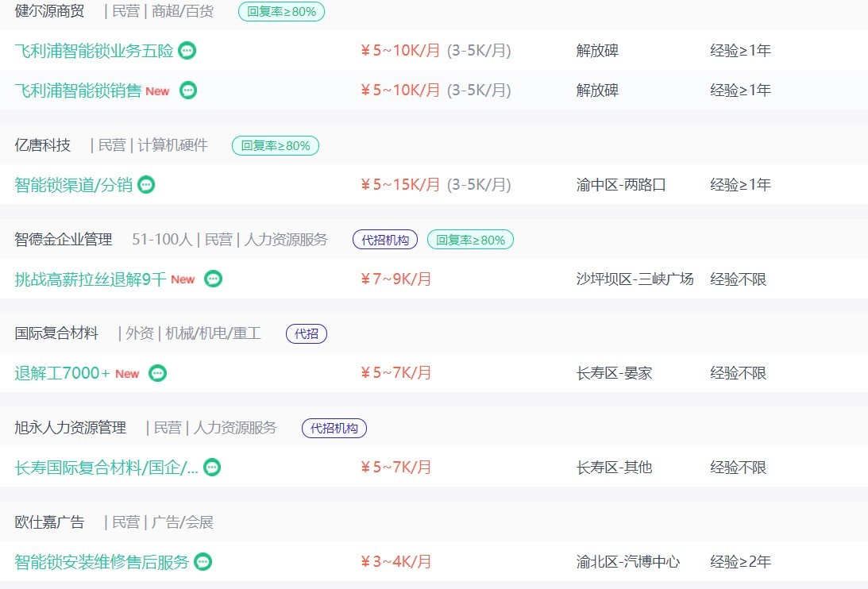Screen dimensions: 868x589
Task: Click chat icon next to 长寿国际复合材料/国企
Action: coord(212,468)
